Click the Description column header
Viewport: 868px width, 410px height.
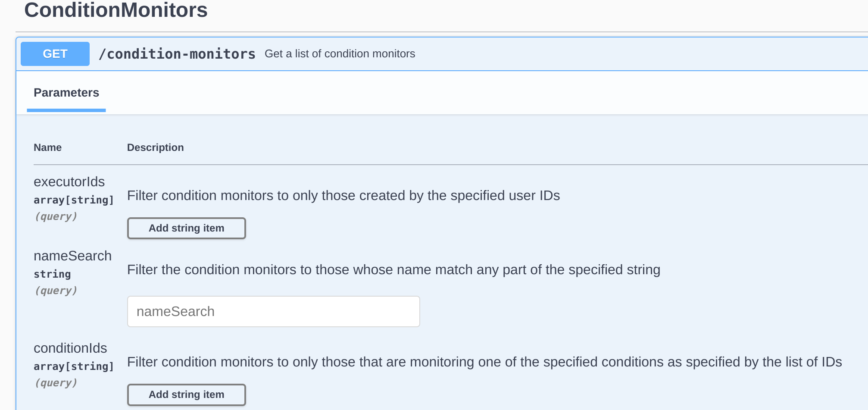pos(156,147)
